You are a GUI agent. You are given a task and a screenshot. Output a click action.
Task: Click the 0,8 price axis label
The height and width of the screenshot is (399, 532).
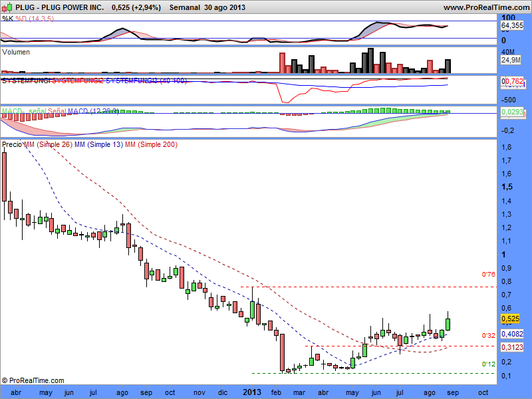(x=507, y=281)
